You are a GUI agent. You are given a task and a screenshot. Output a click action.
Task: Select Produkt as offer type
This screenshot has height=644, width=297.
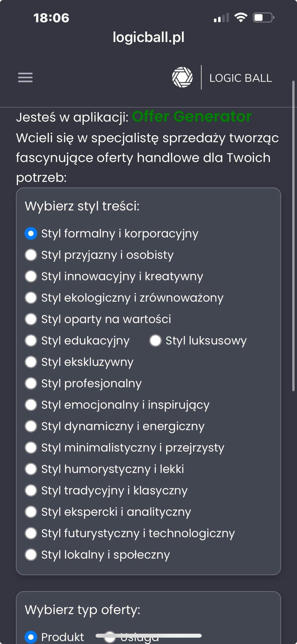(31, 637)
